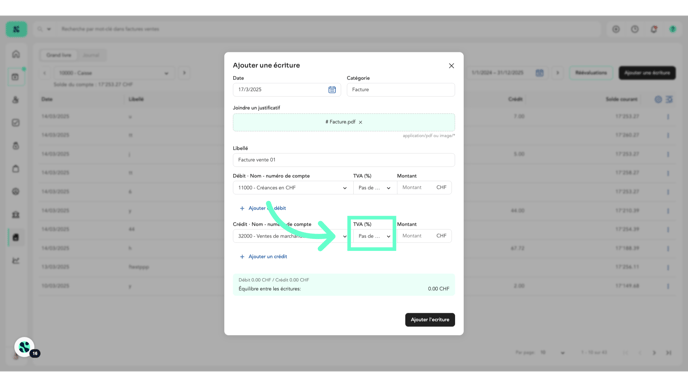Open the per page rows dropdown
Image resolution: width=688 pixels, height=387 pixels.
pyautogui.click(x=553, y=353)
